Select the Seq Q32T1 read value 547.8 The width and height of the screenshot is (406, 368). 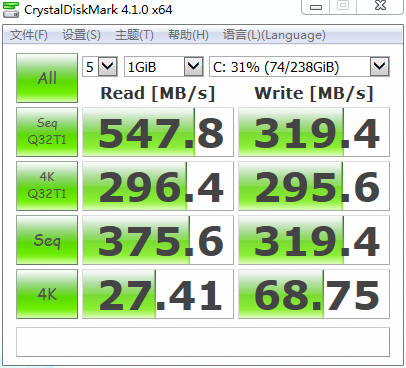(158, 132)
